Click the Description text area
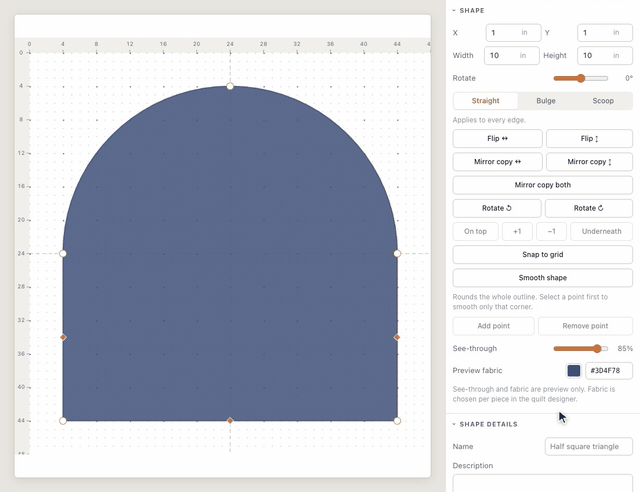 (542, 483)
